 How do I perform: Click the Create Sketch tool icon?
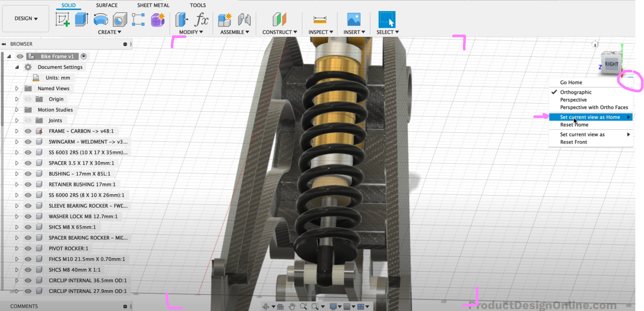62,20
